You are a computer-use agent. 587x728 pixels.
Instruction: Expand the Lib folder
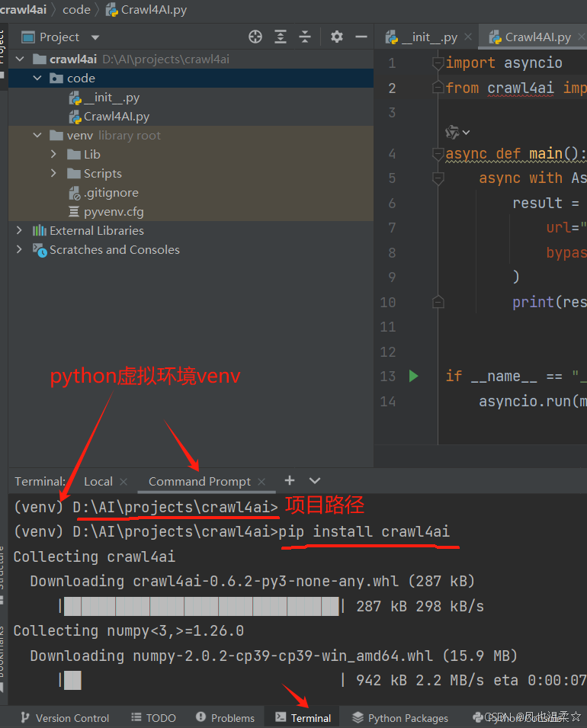(53, 154)
